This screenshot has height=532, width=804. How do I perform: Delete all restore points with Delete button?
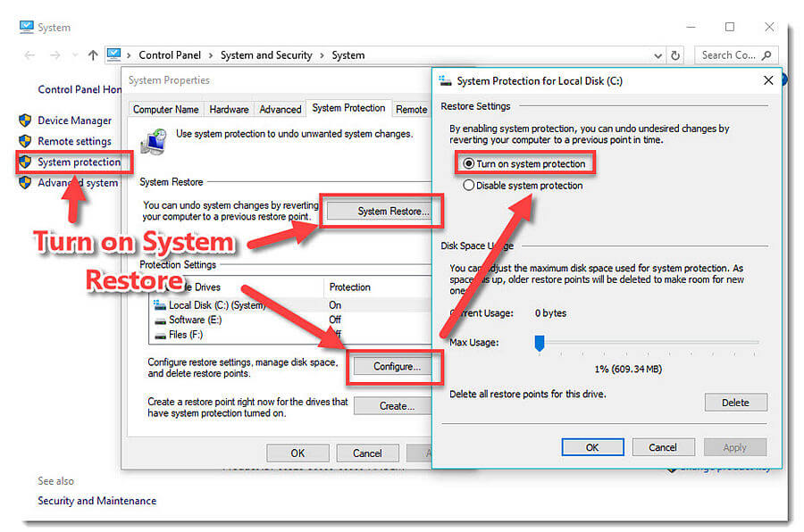734,403
